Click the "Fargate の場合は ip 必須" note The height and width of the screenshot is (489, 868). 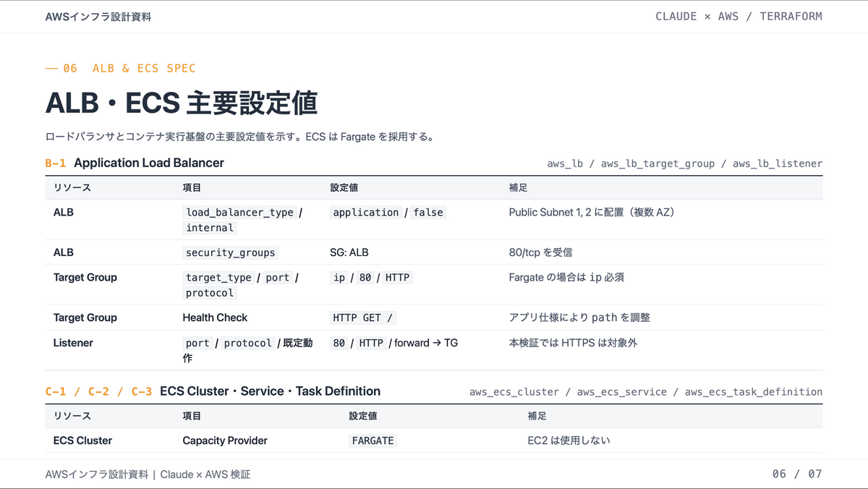coord(566,277)
